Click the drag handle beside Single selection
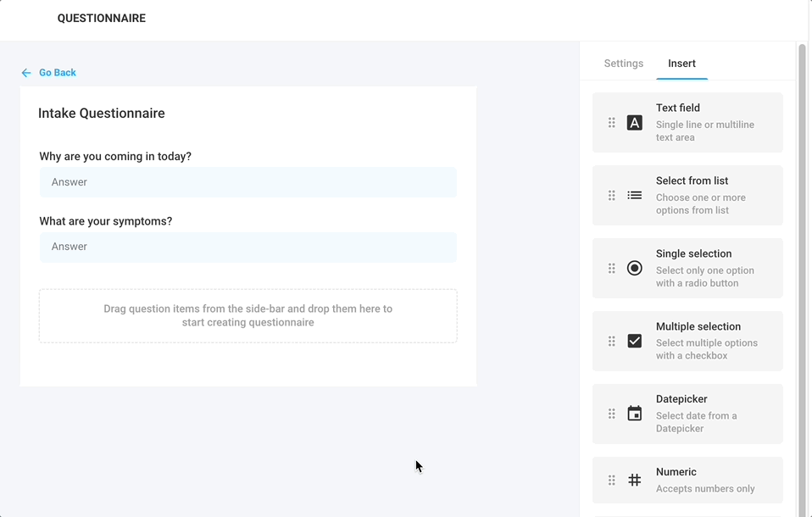Screen dimensions: 812x517 click(612, 269)
